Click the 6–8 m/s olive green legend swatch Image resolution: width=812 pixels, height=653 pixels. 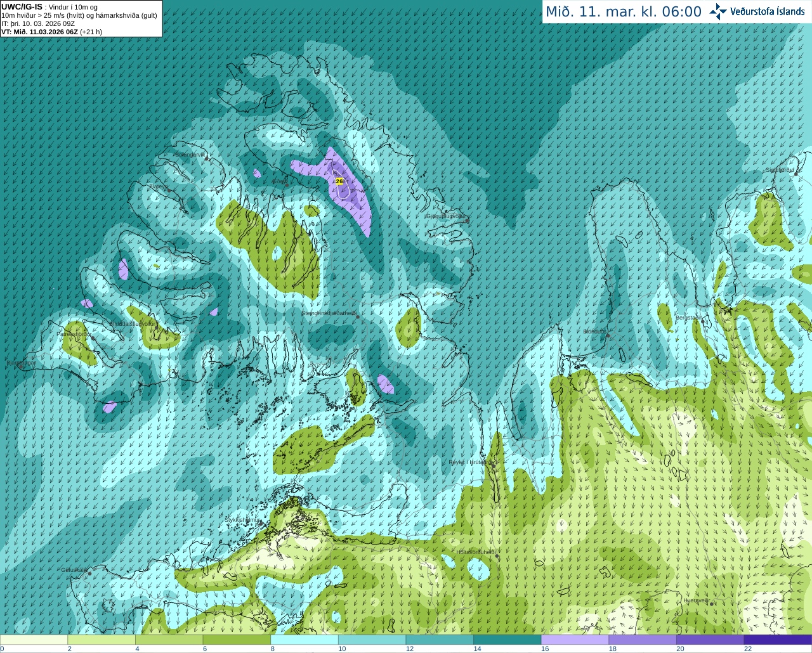pyautogui.click(x=237, y=640)
